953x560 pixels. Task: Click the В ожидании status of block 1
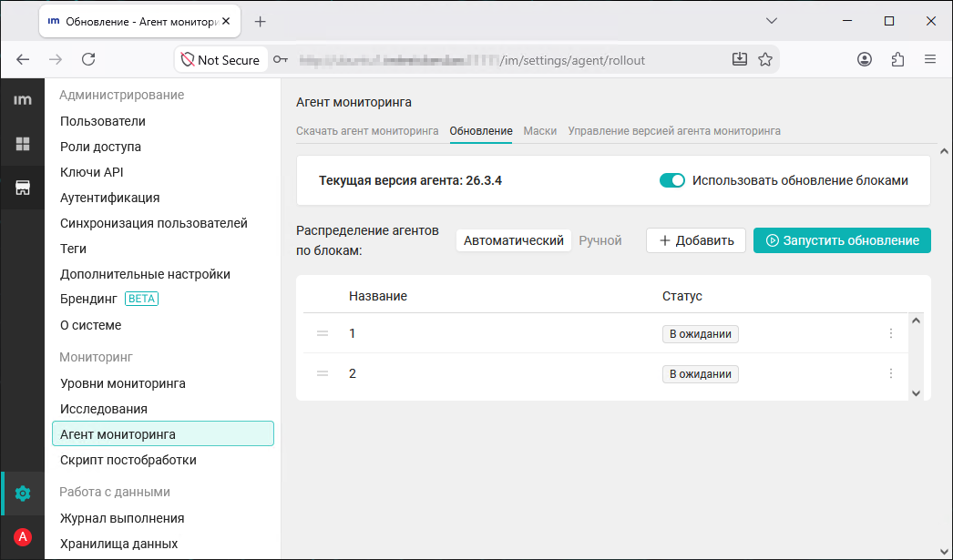pos(700,334)
